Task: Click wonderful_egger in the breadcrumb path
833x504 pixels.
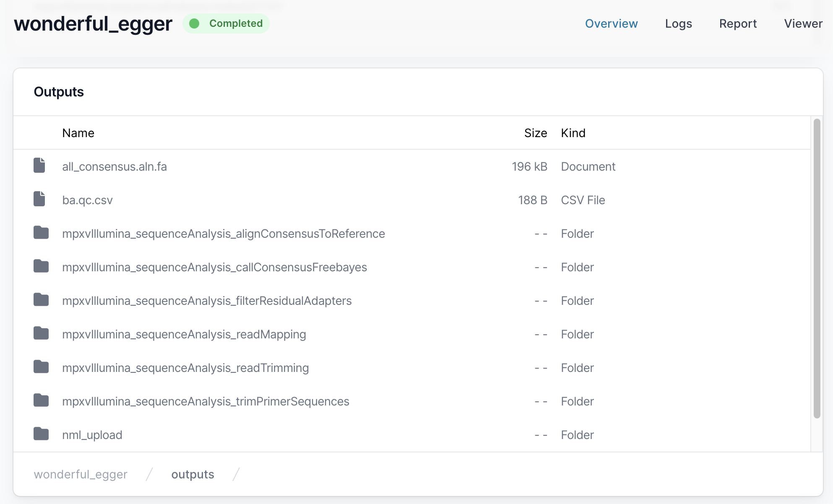Action: [x=81, y=474]
